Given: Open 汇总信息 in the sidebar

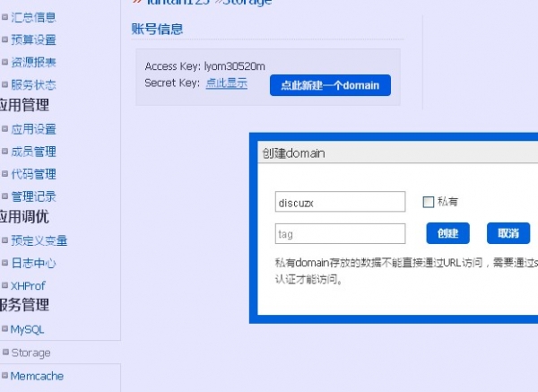Looking at the screenshot, I should [33, 16].
